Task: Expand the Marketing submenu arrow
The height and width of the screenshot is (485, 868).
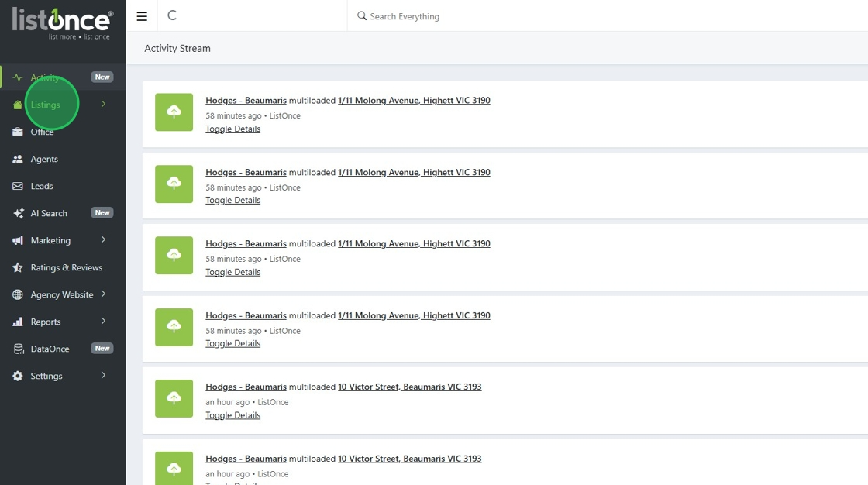Action: [x=103, y=240]
